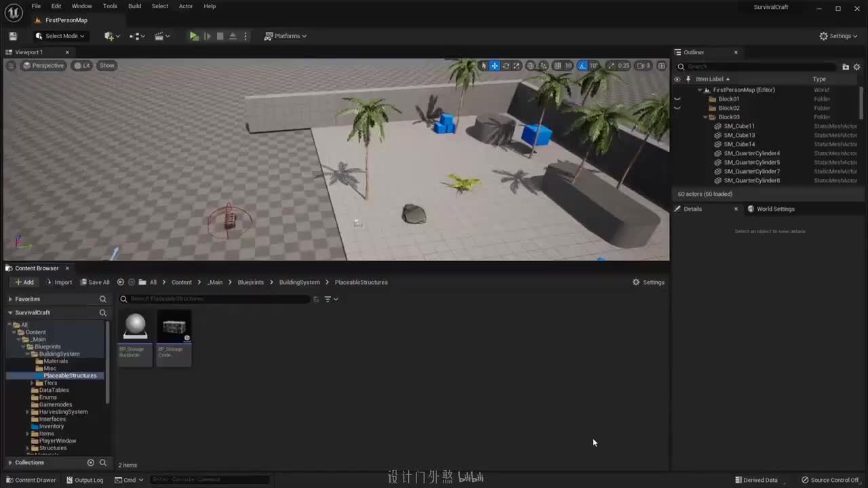Select the Inventory folder in tree

point(52,426)
